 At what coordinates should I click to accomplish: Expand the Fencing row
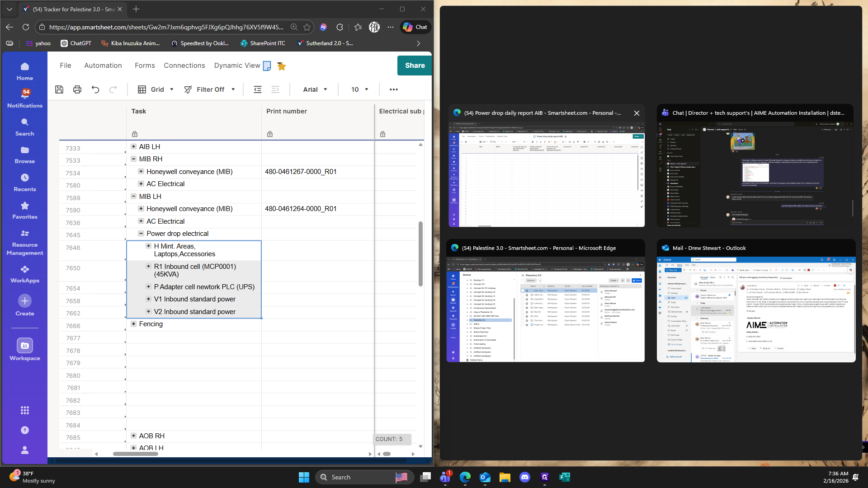(x=133, y=324)
